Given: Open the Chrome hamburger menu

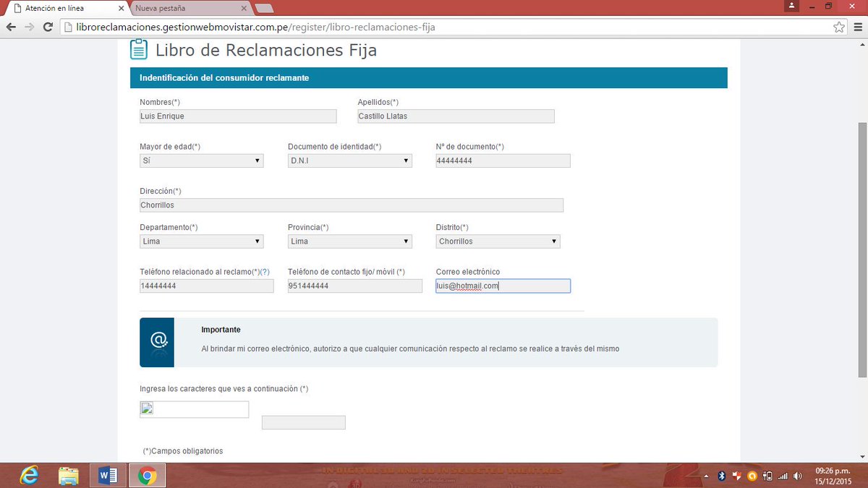Looking at the screenshot, I should click(x=857, y=27).
